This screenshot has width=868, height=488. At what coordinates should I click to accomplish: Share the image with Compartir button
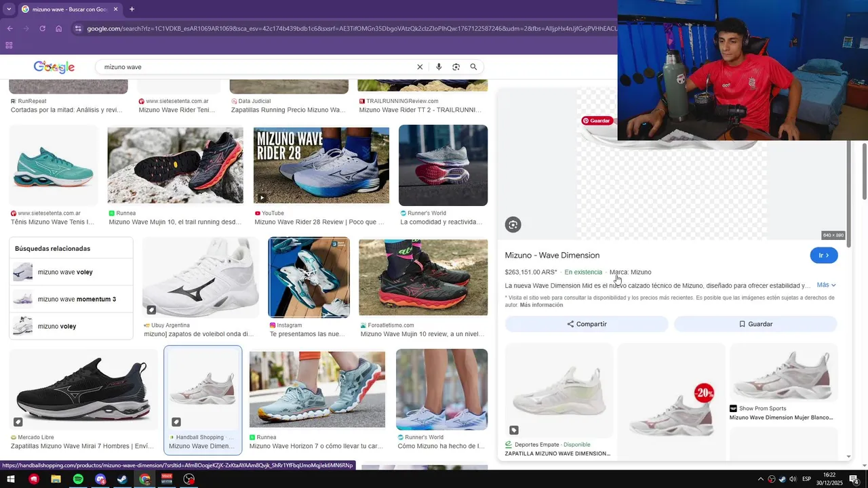pyautogui.click(x=587, y=324)
